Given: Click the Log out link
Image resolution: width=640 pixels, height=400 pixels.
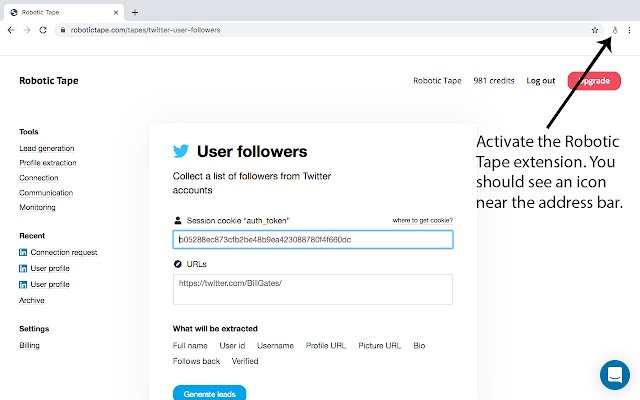Looking at the screenshot, I should click(x=540, y=81).
